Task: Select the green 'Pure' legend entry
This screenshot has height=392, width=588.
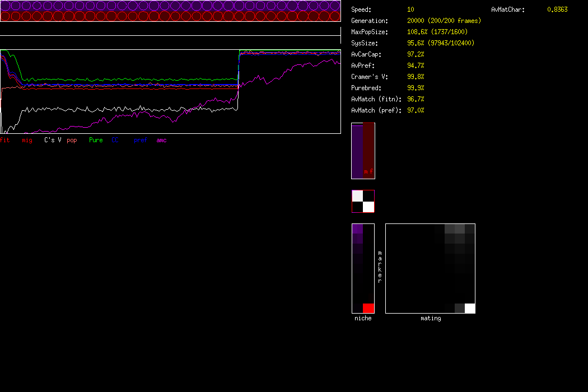Action: click(x=96, y=140)
